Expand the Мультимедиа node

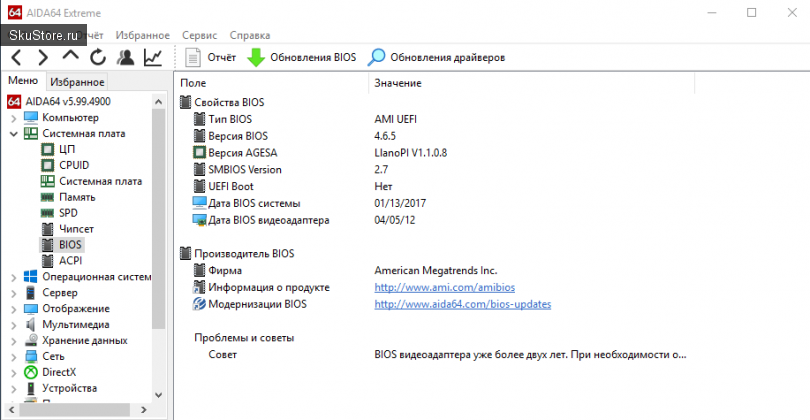pyautogui.click(x=14, y=325)
